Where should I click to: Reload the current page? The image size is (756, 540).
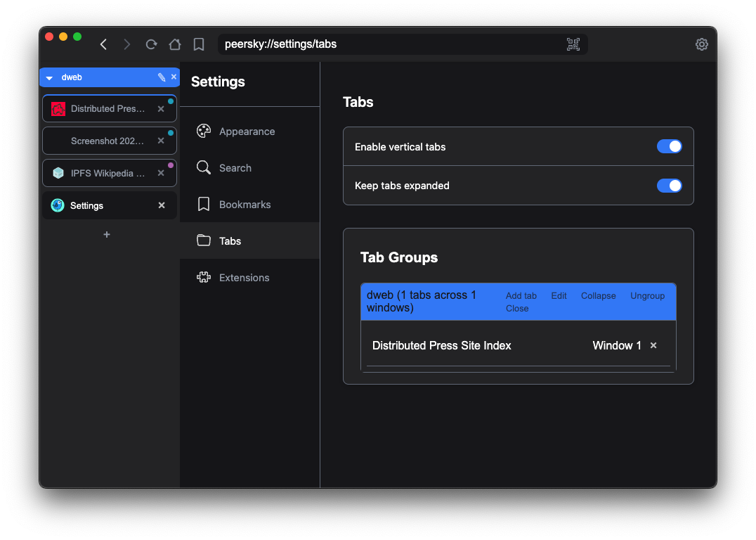[x=151, y=44]
